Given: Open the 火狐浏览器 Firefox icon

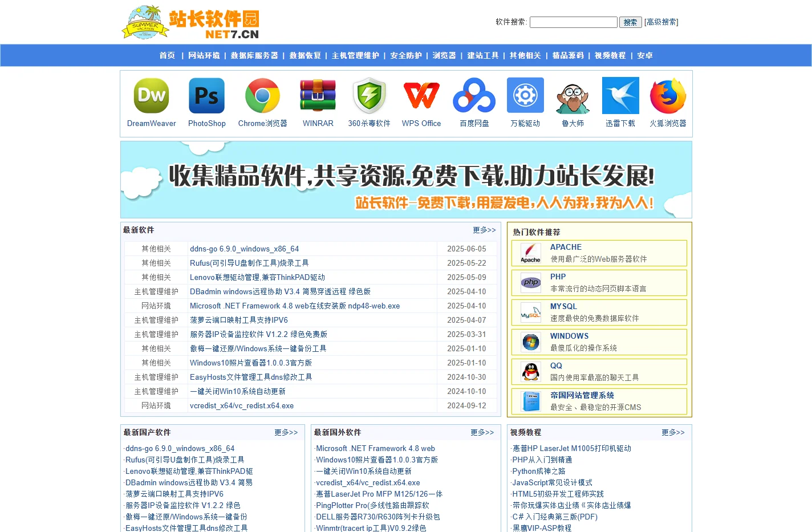Looking at the screenshot, I should [x=668, y=96].
